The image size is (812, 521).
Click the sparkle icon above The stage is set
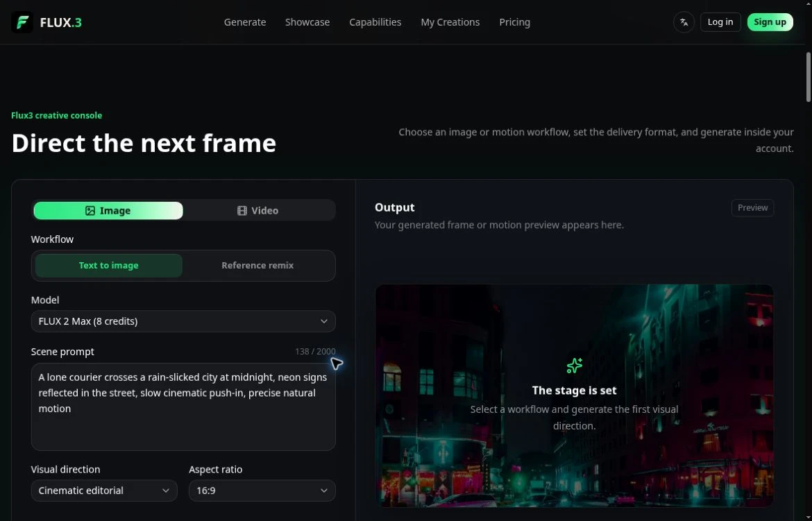coord(575,366)
